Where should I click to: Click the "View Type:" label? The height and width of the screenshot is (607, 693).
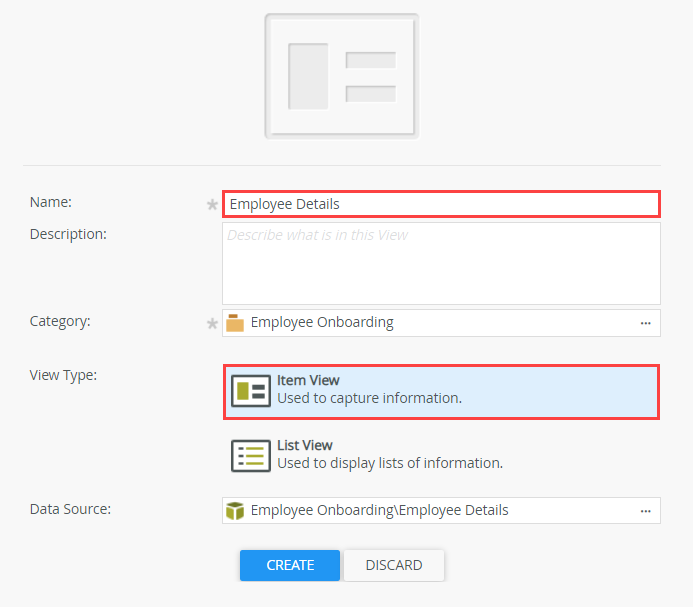tap(63, 375)
